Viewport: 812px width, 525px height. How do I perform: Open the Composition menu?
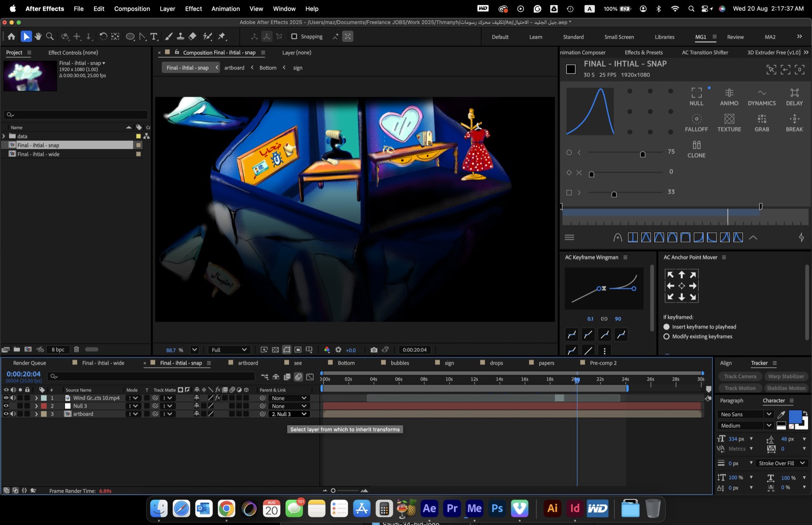tap(132, 9)
